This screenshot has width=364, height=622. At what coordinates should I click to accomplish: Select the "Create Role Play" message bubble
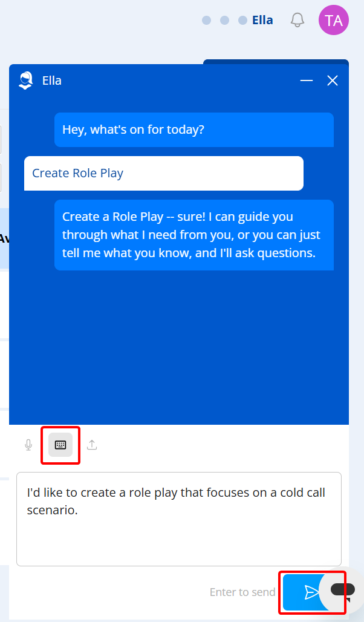coord(163,173)
